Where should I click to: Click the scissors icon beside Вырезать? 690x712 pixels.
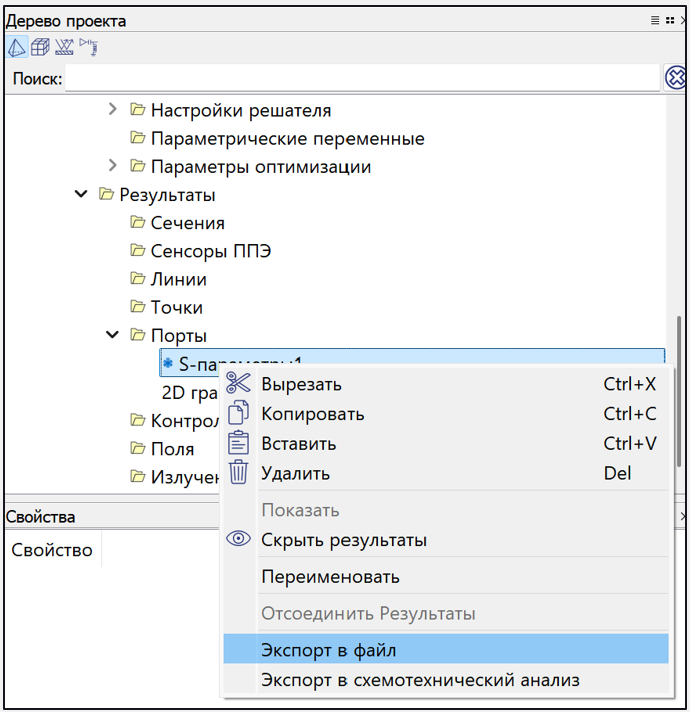(x=238, y=384)
